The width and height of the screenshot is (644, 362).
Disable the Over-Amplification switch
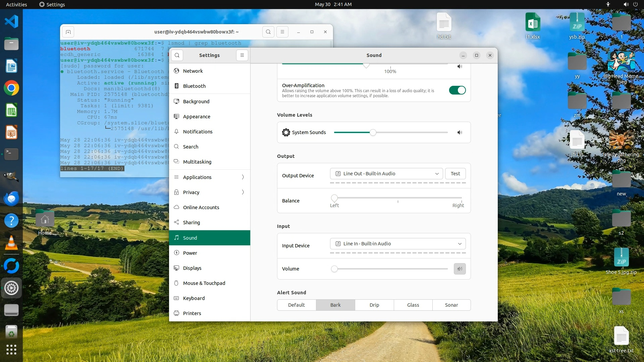click(x=457, y=90)
